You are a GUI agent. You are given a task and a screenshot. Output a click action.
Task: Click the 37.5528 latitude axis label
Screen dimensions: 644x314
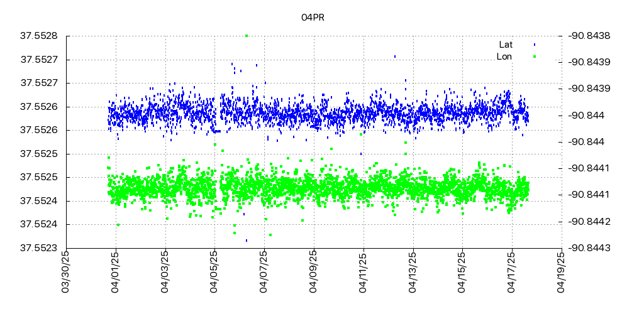(x=39, y=36)
